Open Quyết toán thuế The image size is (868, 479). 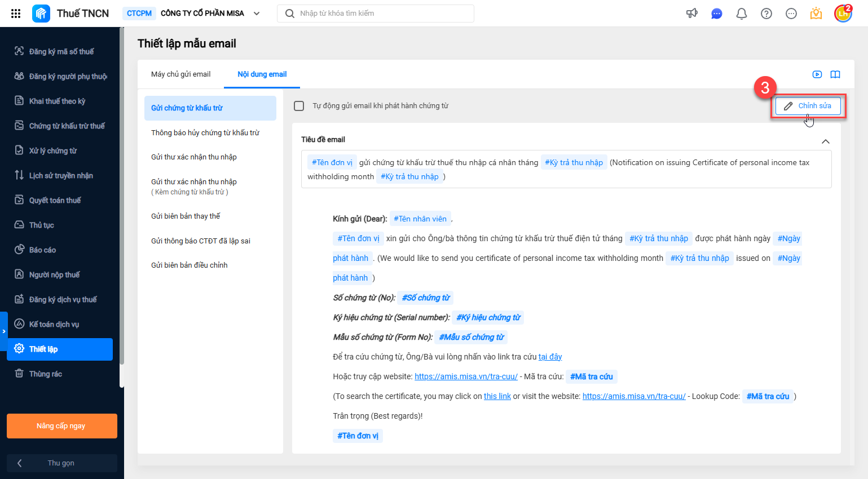tap(60, 200)
